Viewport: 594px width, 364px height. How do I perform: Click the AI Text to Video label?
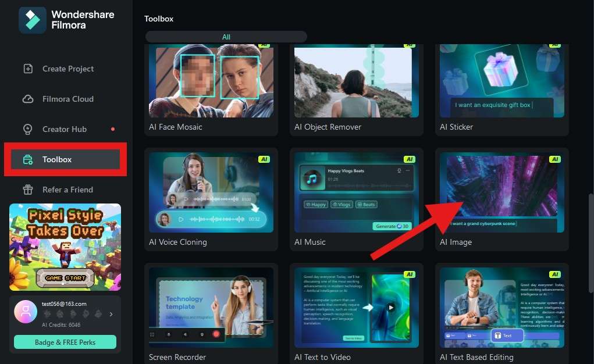click(322, 357)
